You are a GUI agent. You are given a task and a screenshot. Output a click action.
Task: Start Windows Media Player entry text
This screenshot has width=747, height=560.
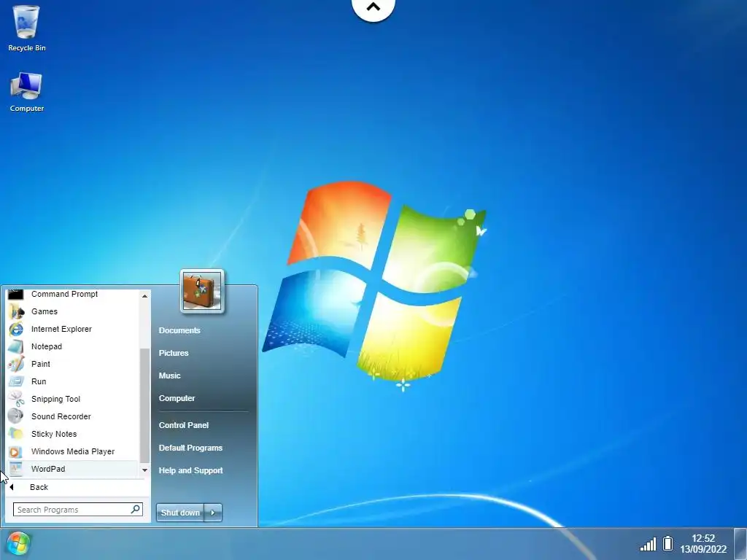[73, 451]
